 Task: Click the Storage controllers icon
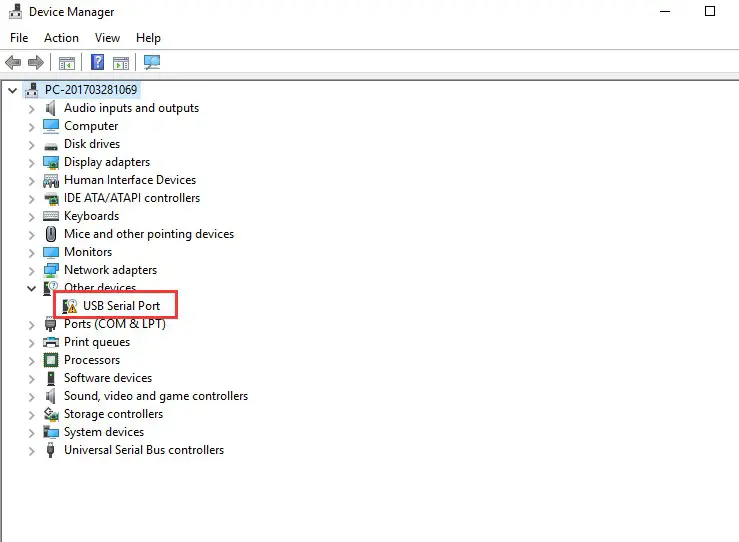point(51,414)
